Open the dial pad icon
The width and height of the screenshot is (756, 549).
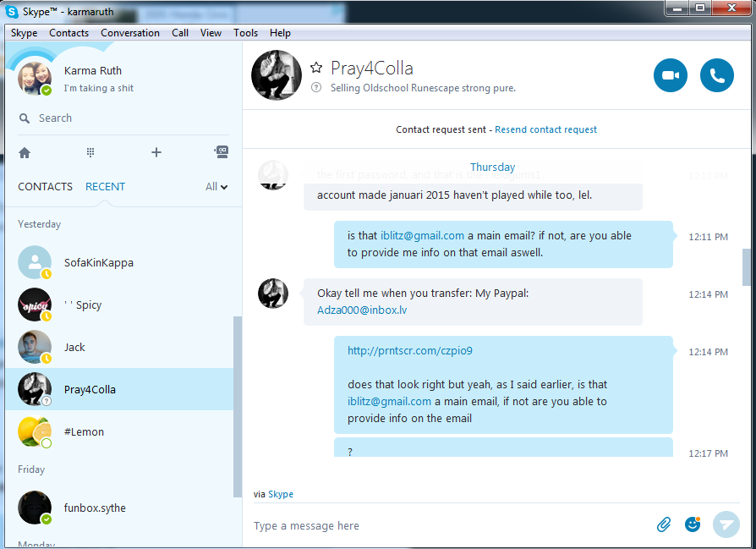pos(90,152)
